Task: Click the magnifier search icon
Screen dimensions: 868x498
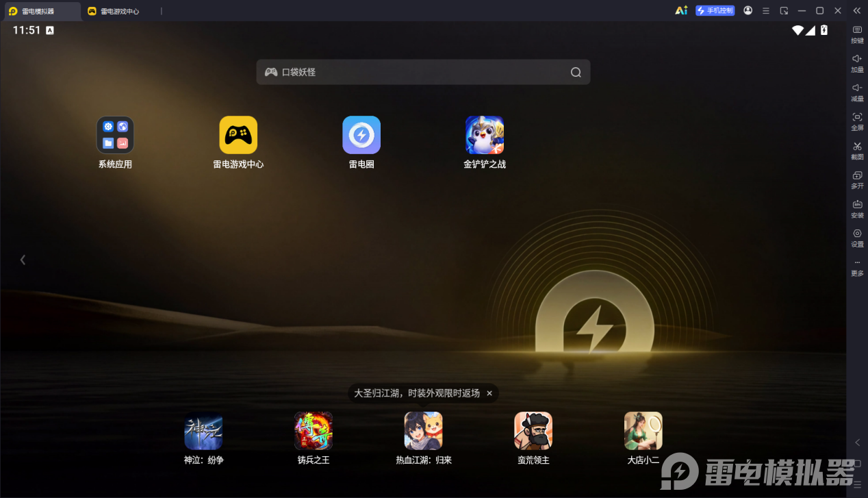Action: pyautogui.click(x=576, y=72)
